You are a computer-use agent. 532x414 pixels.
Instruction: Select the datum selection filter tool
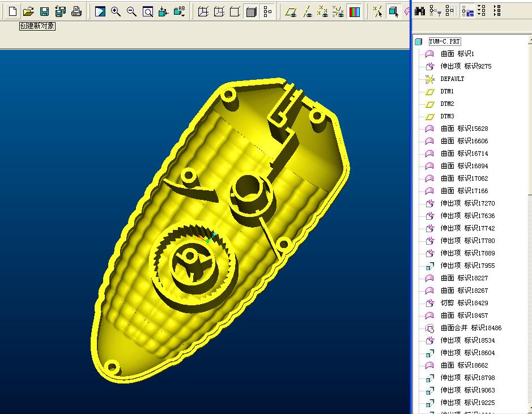click(x=378, y=11)
